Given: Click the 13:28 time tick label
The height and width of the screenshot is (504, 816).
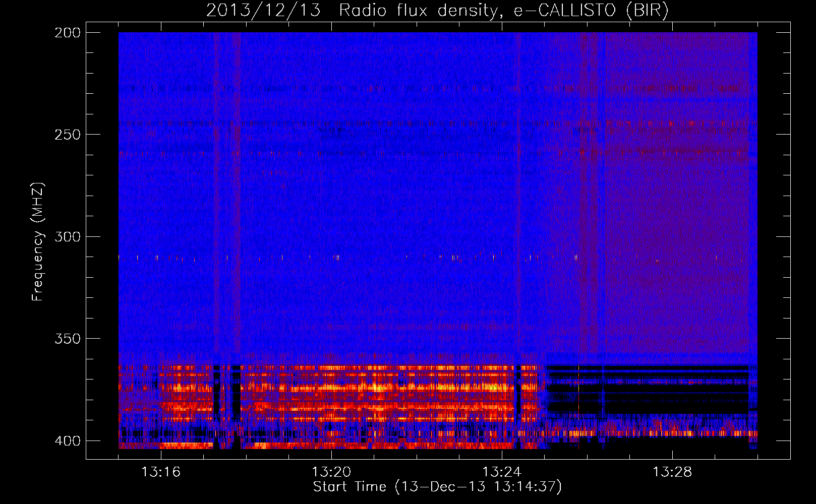Looking at the screenshot, I should (672, 472).
